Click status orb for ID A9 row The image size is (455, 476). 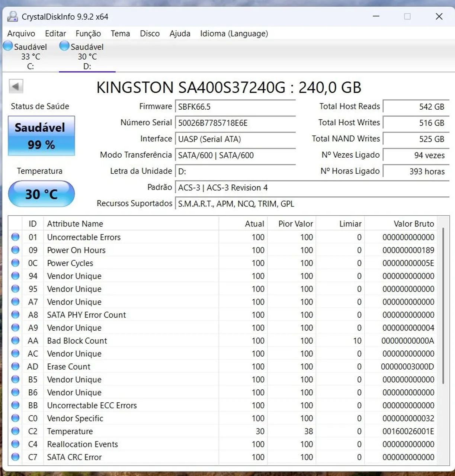coord(15,328)
